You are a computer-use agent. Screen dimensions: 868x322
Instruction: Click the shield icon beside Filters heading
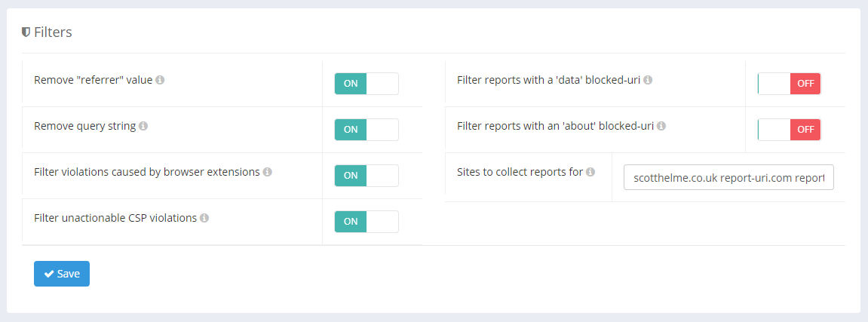tap(26, 32)
